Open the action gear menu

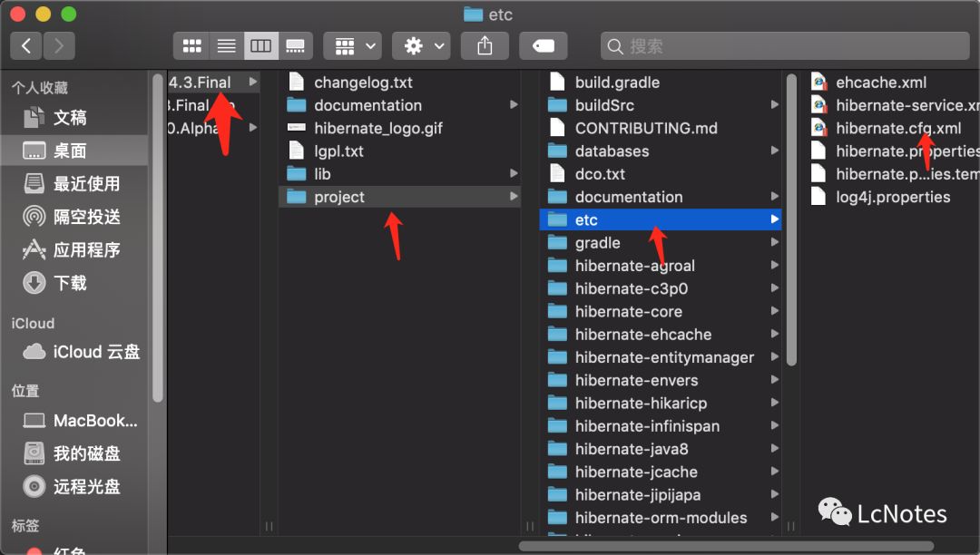[421, 45]
